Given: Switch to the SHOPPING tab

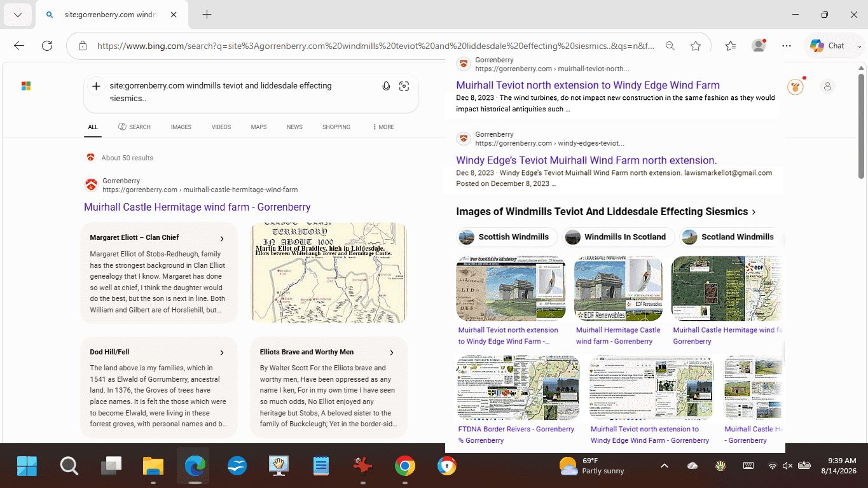Looking at the screenshot, I should point(336,127).
